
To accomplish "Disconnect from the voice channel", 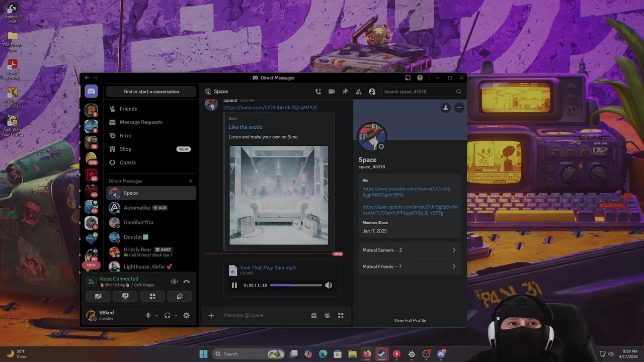I will (x=187, y=282).
